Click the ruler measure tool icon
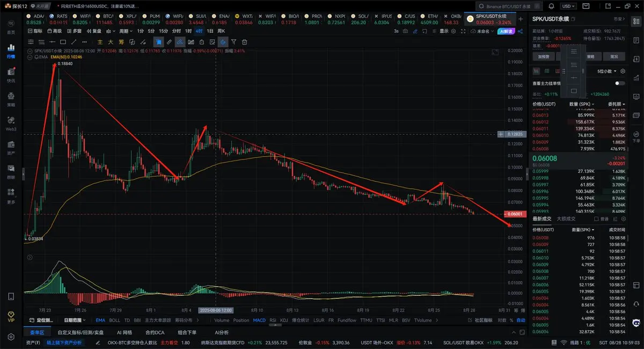The height and width of the screenshot is (349, 644). [169, 42]
